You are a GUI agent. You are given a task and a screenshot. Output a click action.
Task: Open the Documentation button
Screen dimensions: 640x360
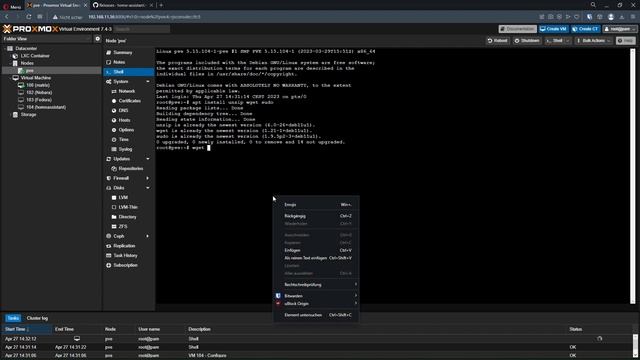click(x=518, y=29)
